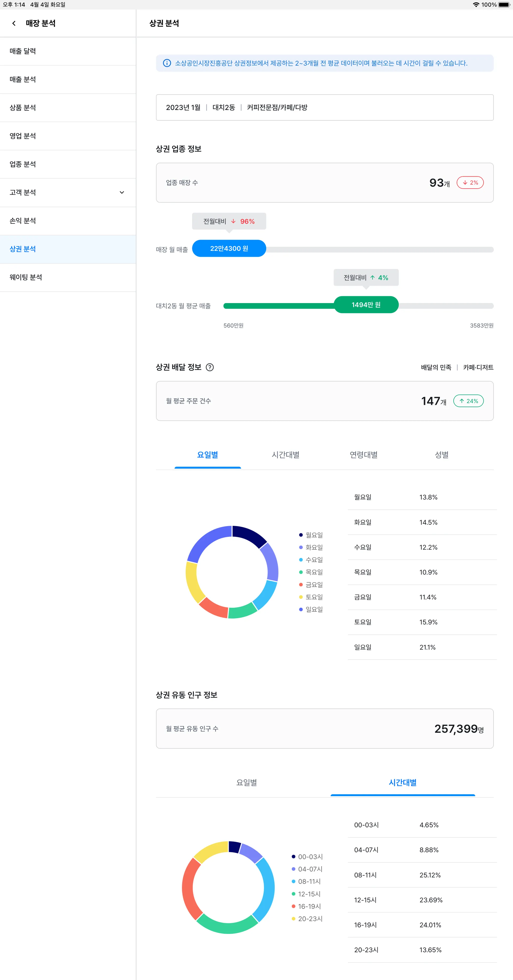Open the 배달의 민족 카페·디저트 selector
This screenshot has height=980, width=513.
point(457,367)
